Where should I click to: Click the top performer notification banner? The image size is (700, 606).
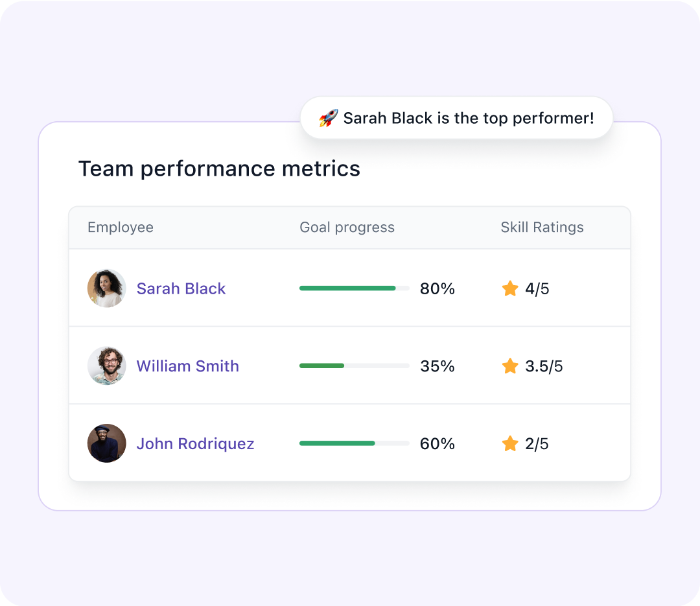[x=456, y=118]
